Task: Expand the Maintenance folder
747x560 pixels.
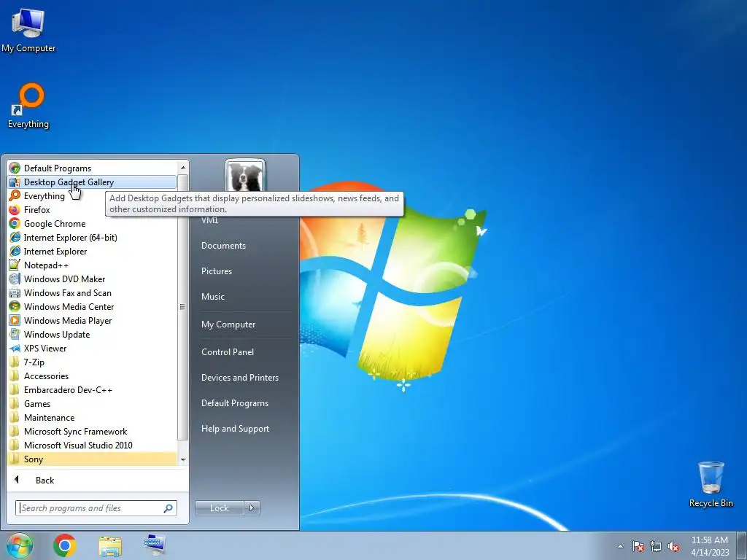Action: pos(91,417)
